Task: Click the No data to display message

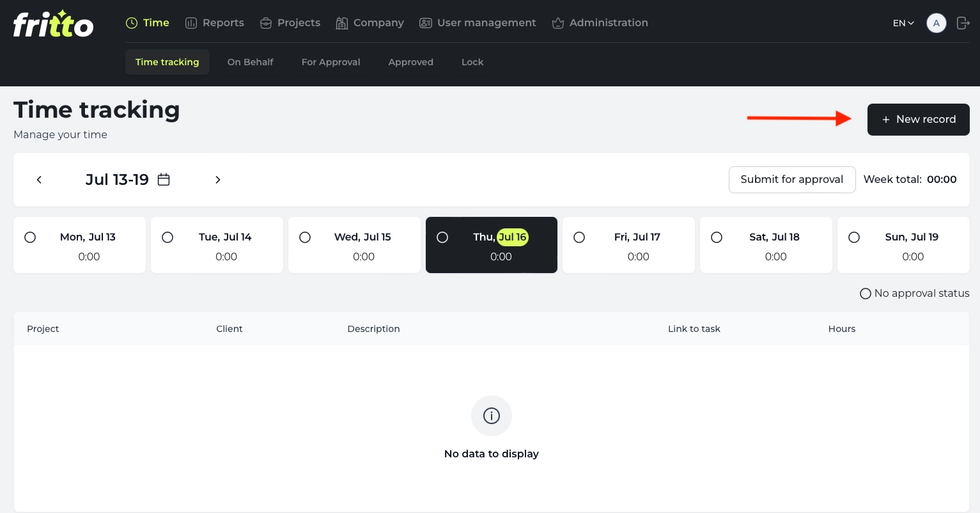Action: [x=492, y=454]
